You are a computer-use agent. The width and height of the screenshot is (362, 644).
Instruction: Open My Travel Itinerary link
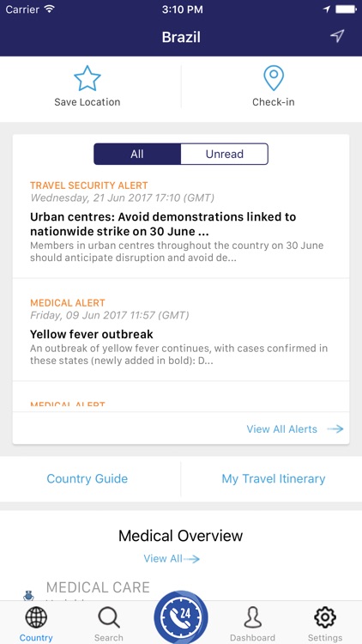coord(274,479)
